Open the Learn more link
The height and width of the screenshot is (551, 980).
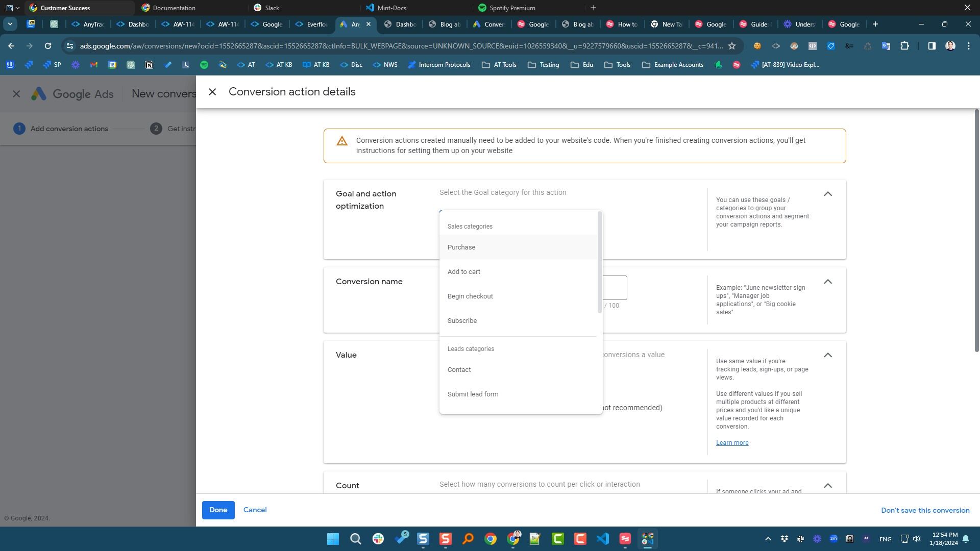click(x=732, y=442)
